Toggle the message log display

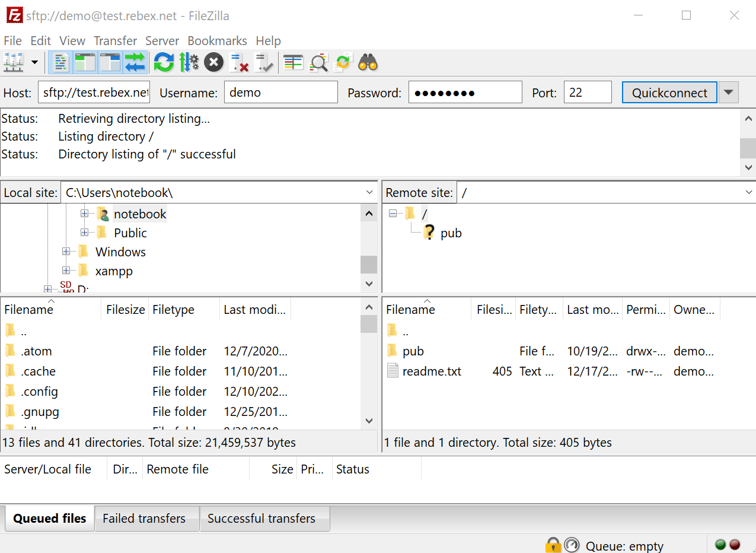pyautogui.click(x=60, y=62)
